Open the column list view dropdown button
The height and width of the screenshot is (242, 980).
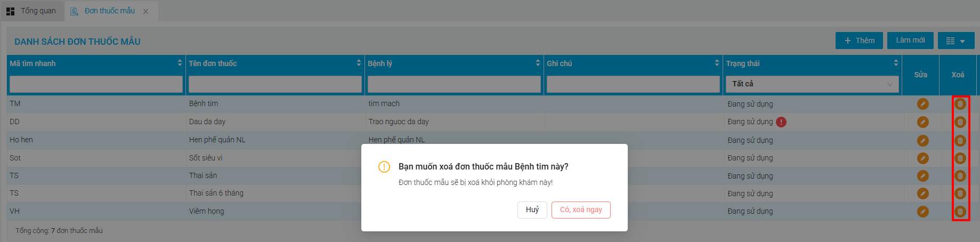pos(956,41)
